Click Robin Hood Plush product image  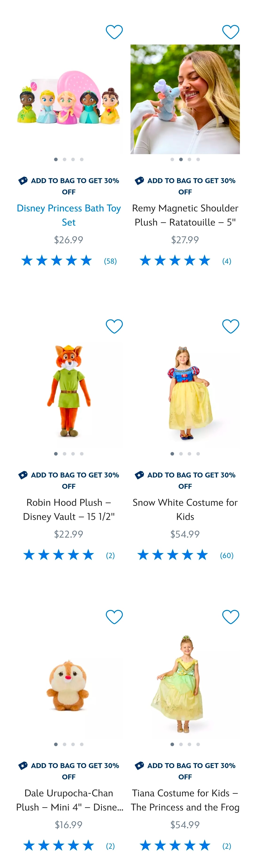point(69,391)
